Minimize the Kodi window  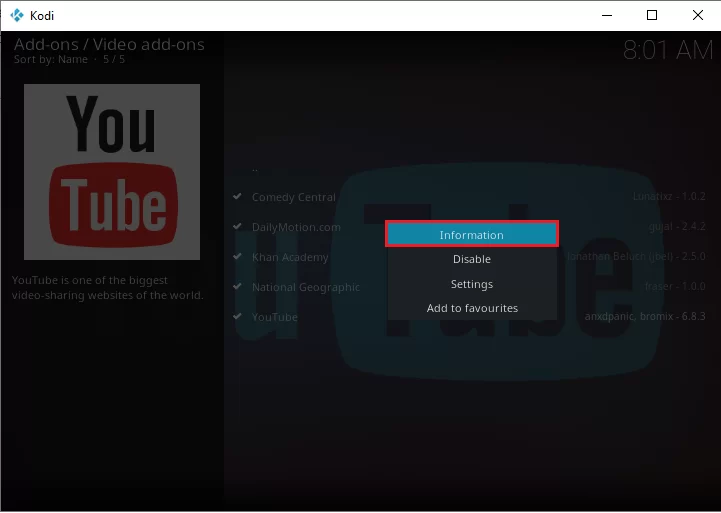tap(607, 15)
